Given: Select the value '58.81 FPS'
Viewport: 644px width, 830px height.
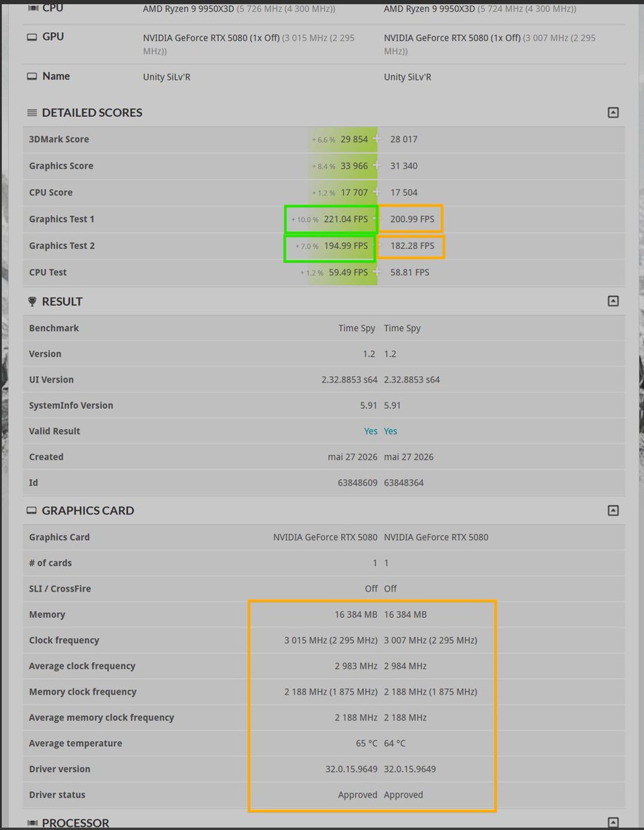Looking at the screenshot, I should click(410, 273).
